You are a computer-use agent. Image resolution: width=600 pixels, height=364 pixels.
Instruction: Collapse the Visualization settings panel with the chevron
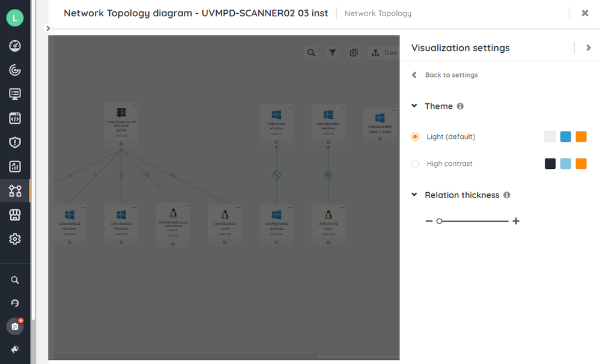(x=589, y=47)
